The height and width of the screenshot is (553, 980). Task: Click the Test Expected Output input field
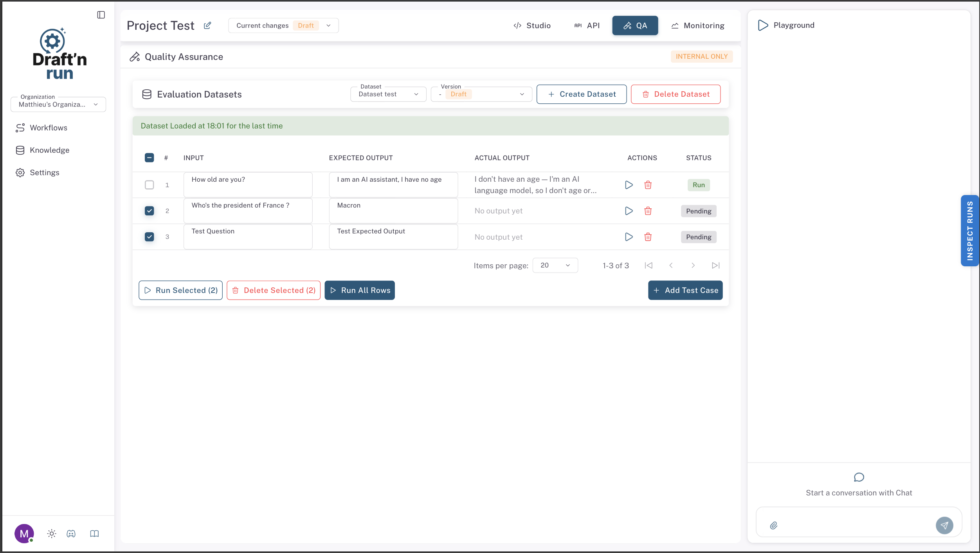tap(393, 237)
